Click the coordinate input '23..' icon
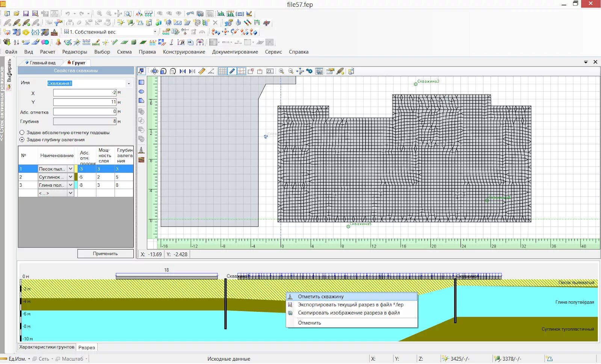The width and height of the screenshot is (601, 364). click(270, 71)
